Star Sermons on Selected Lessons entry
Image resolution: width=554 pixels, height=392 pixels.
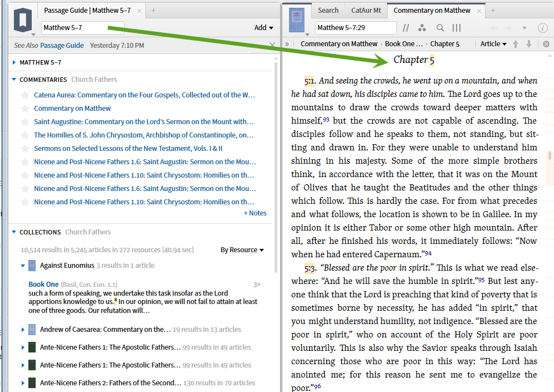click(25, 149)
